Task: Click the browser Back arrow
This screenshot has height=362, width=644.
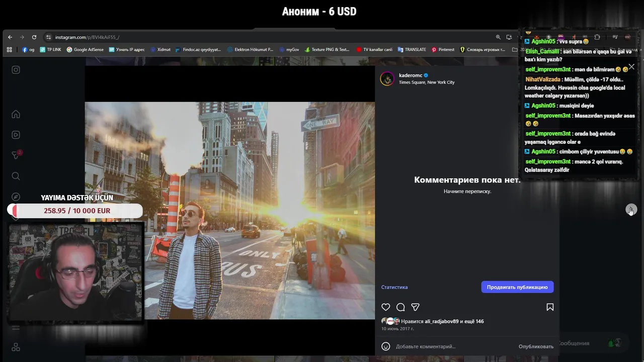Action: [10, 37]
